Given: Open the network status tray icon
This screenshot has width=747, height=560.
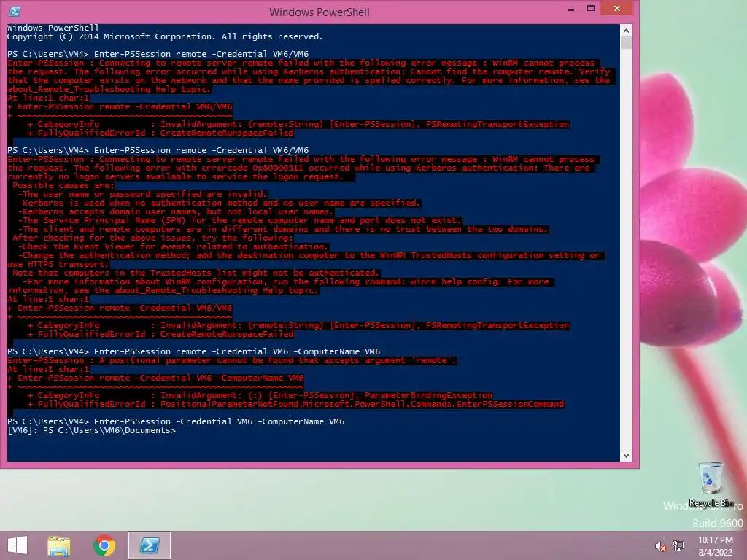Looking at the screenshot, I should (678, 545).
